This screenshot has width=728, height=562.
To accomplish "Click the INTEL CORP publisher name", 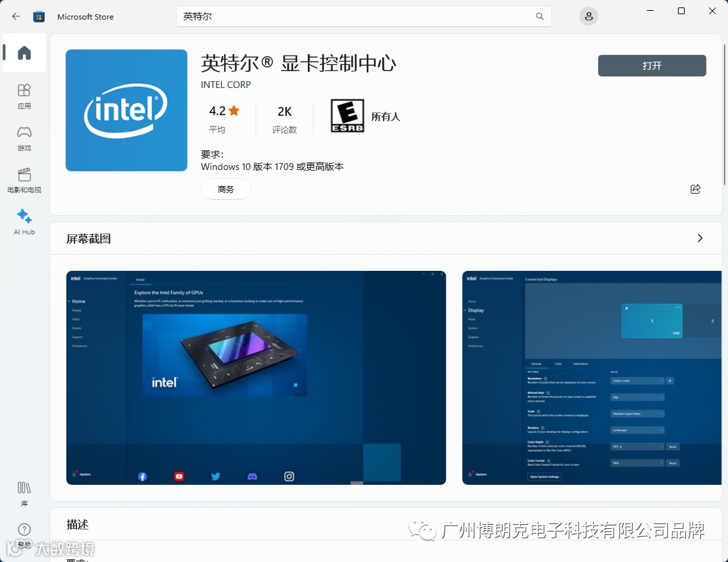I will coord(226,85).
